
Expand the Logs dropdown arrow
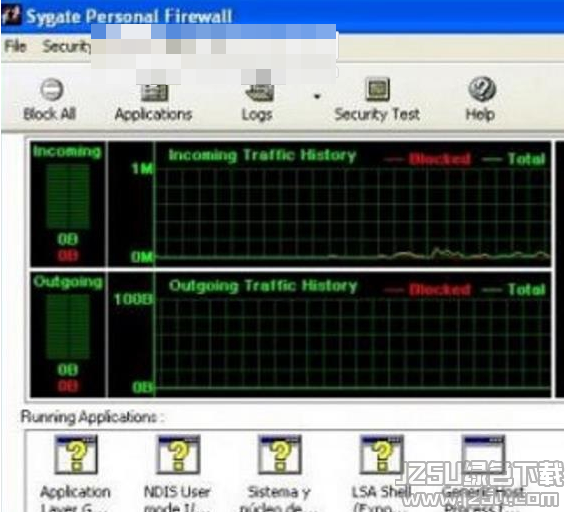pyautogui.click(x=317, y=96)
